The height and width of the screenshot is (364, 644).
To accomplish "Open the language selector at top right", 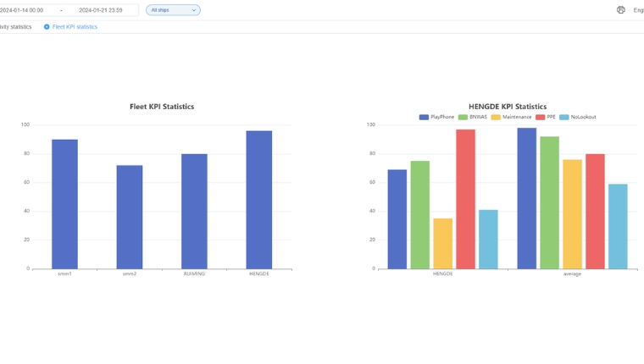I will [x=638, y=10].
